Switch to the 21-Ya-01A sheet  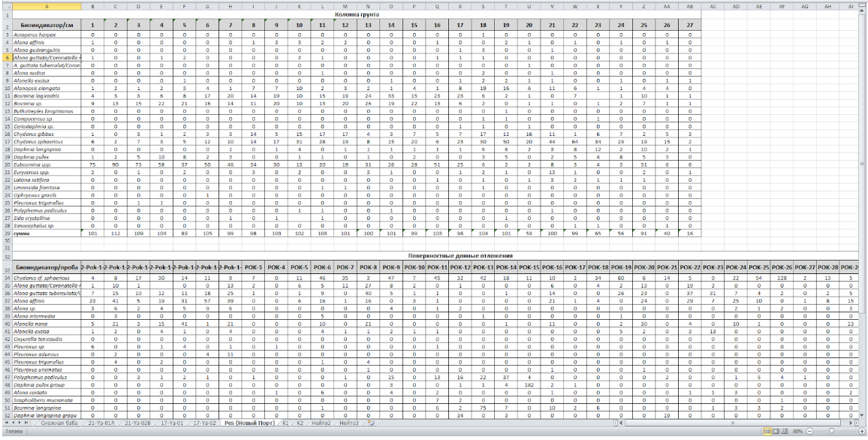pyautogui.click(x=101, y=423)
